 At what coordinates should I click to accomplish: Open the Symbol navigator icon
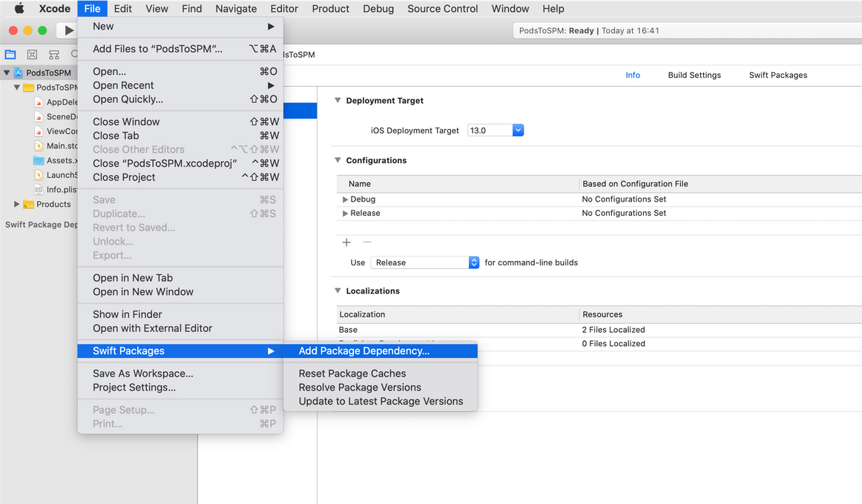pos(54,54)
